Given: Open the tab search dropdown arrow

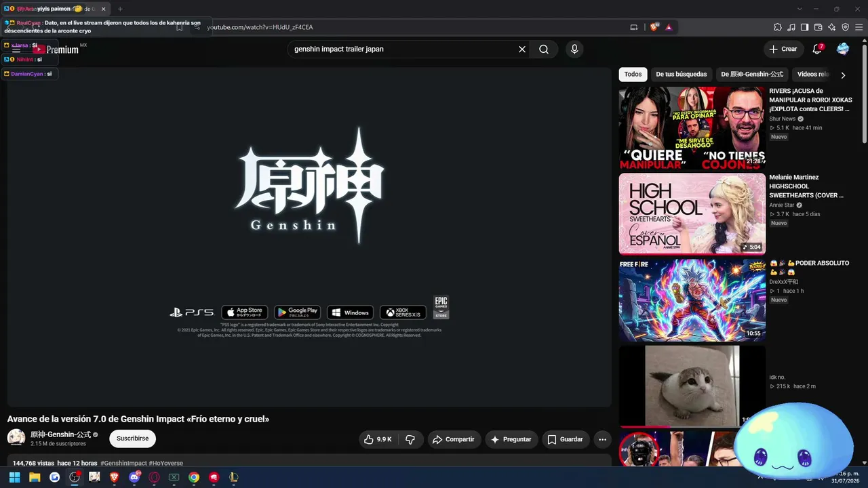Looking at the screenshot, I should pyautogui.click(x=800, y=9).
